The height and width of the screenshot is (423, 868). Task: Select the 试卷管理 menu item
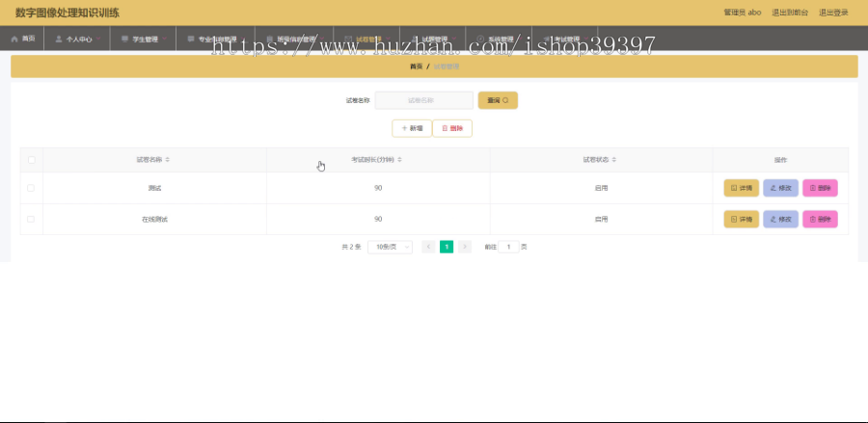click(x=366, y=39)
